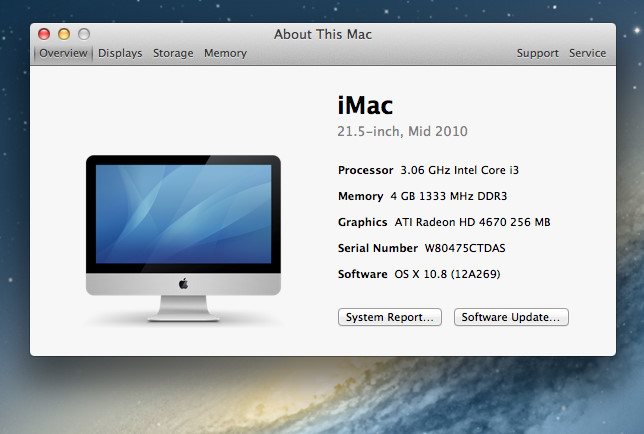Click the Memory label in the specs list
Image resolution: width=644 pixels, height=434 pixels.
pyautogui.click(x=361, y=196)
